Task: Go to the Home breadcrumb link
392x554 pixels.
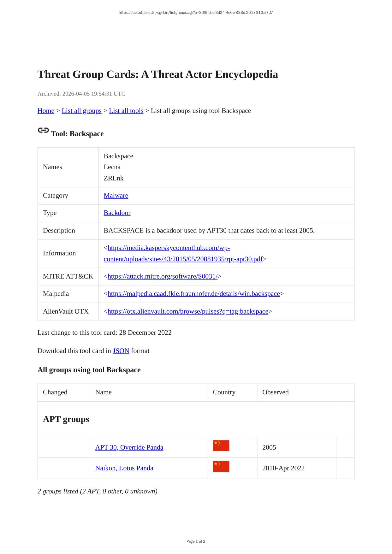Action: click(x=46, y=111)
